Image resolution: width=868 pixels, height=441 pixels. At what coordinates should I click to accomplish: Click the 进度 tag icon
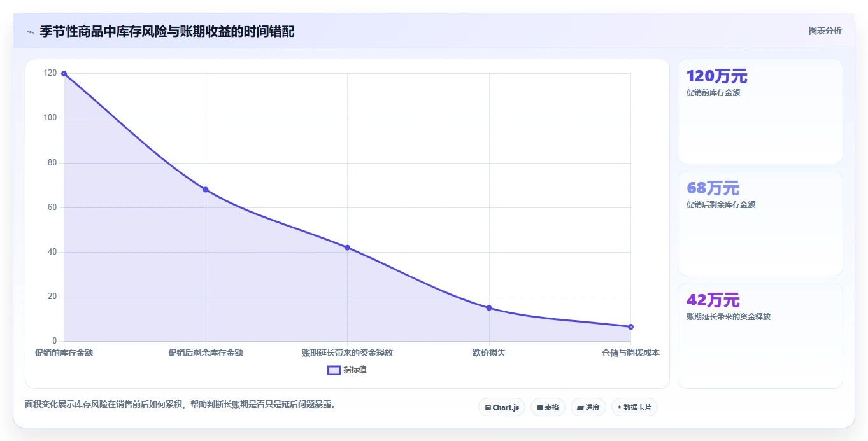(580, 407)
